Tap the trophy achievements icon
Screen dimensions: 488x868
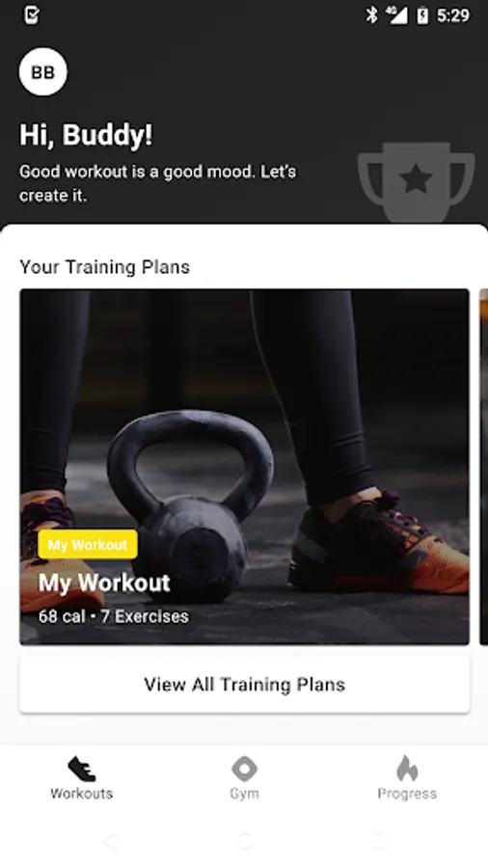[x=416, y=182]
